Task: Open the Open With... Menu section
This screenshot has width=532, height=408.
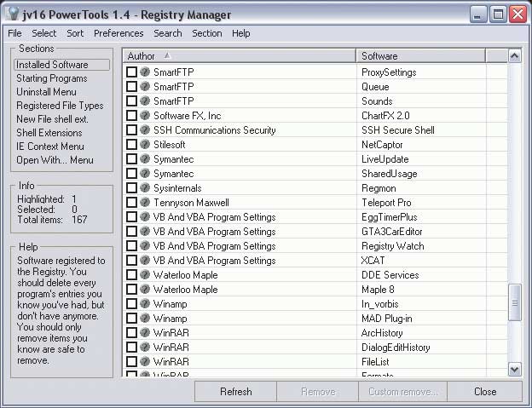Action: click(x=55, y=160)
